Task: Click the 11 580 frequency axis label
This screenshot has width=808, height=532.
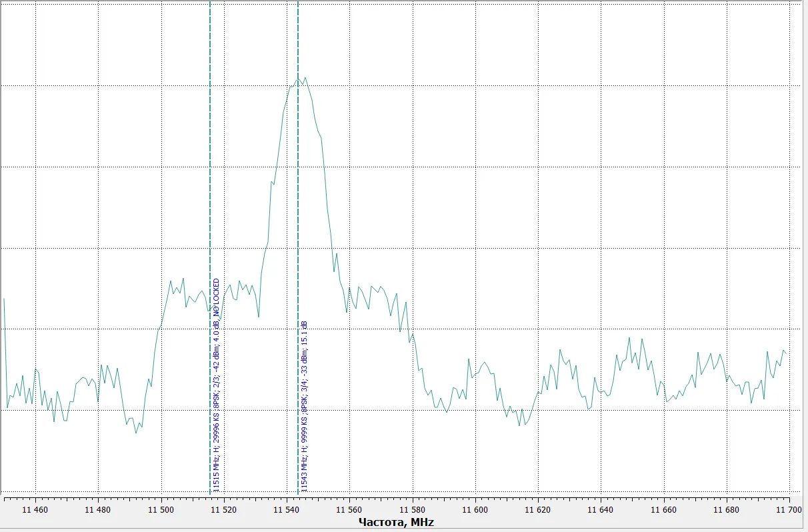Action: click(413, 509)
